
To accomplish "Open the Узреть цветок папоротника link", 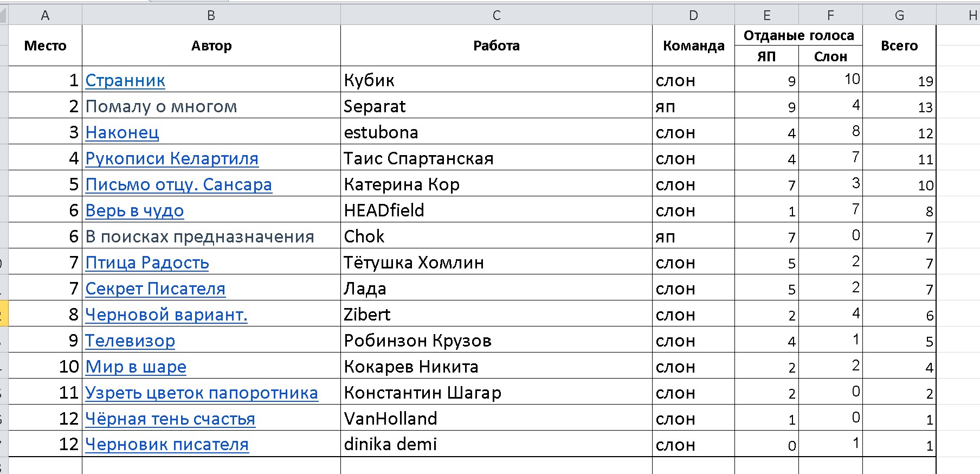I will 202,393.
